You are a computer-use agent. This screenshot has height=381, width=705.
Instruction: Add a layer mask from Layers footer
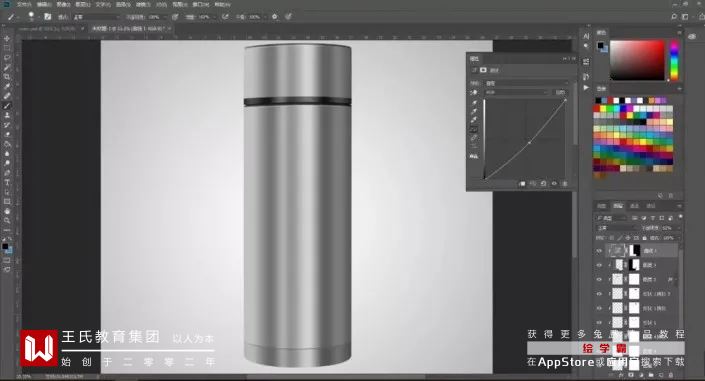631,374
